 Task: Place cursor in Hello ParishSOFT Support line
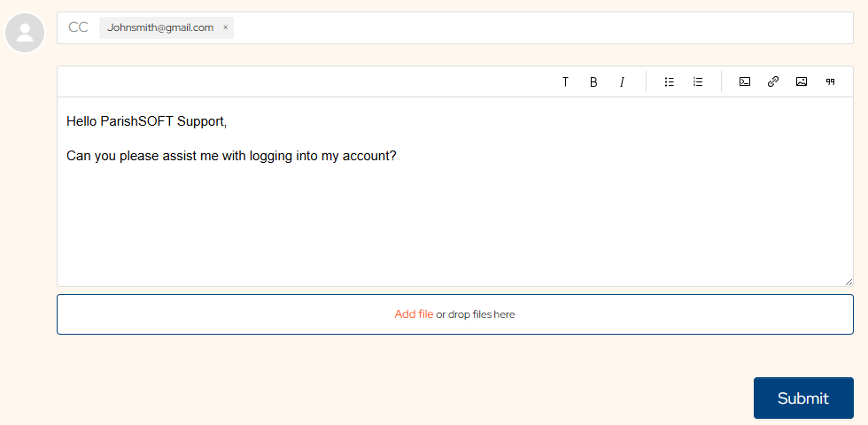[147, 122]
